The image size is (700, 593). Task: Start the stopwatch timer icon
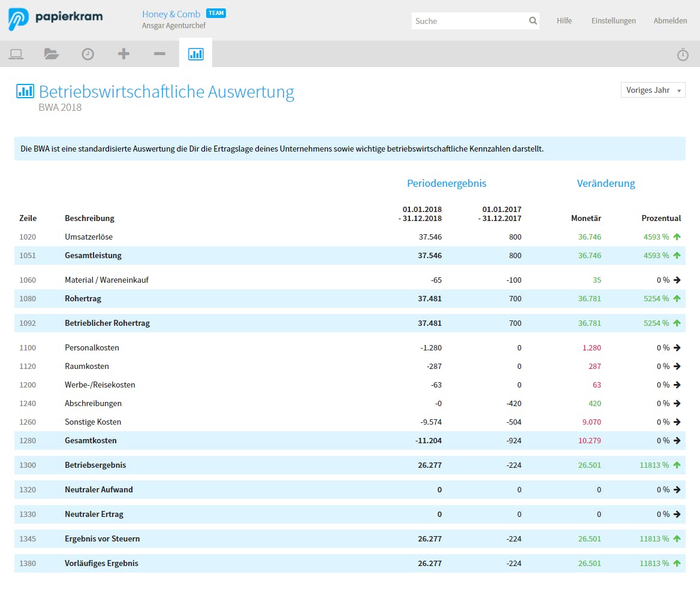[x=683, y=55]
